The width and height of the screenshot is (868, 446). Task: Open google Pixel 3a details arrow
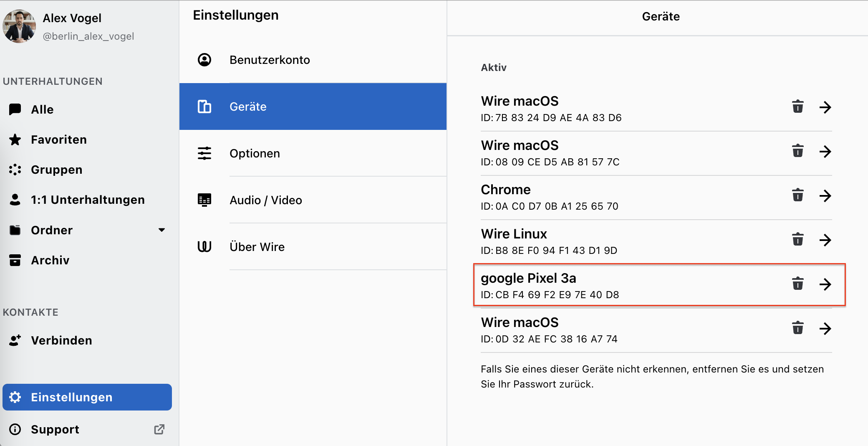pyautogui.click(x=825, y=284)
